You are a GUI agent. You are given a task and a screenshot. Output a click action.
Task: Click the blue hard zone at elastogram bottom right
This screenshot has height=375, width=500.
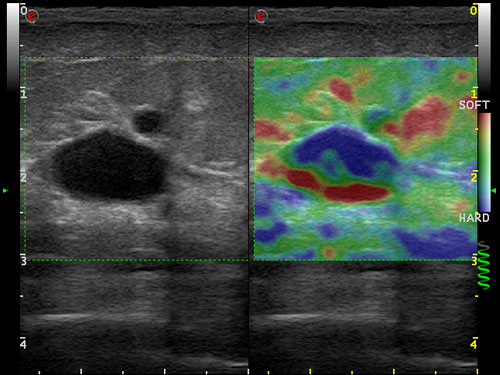(x=435, y=243)
